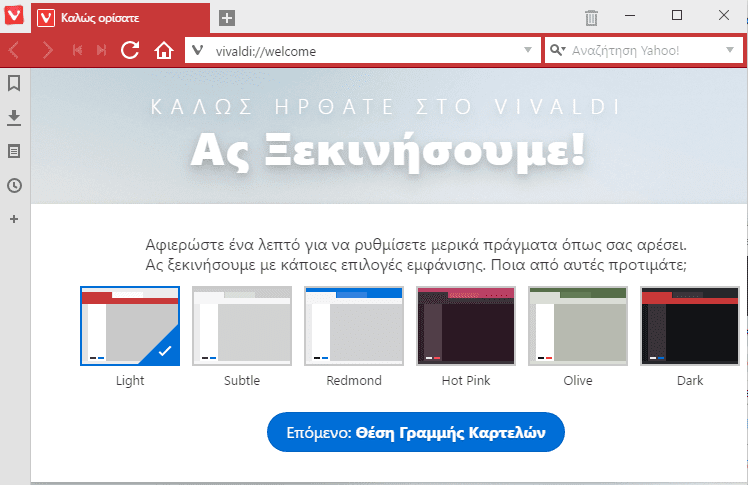Screen dimensions: 748x485
Task: Open a new tab with plus button
Action: coord(227,19)
